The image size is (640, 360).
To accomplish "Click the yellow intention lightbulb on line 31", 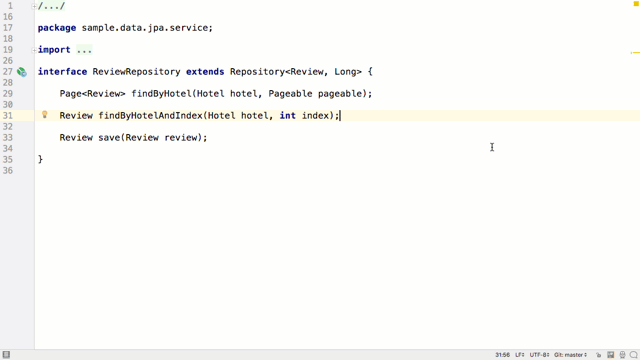I will (45, 115).
